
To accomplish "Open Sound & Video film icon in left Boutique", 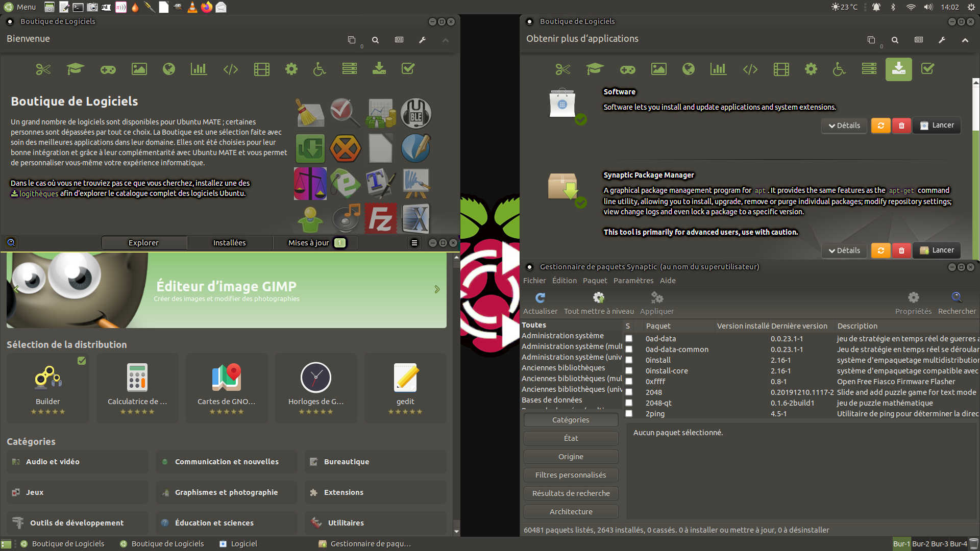I will 262,69.
